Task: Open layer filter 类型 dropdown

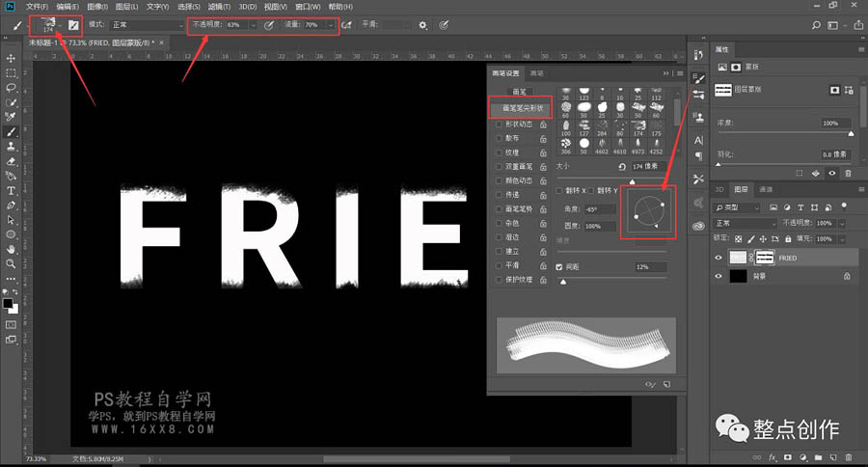Action: pyautogui.click(x=737, y=207)
